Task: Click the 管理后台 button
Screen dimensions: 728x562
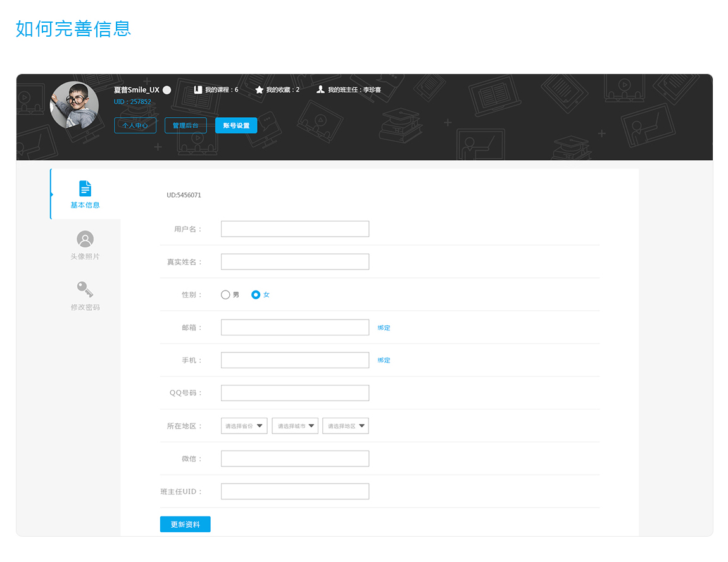Action: click(185, 125)
